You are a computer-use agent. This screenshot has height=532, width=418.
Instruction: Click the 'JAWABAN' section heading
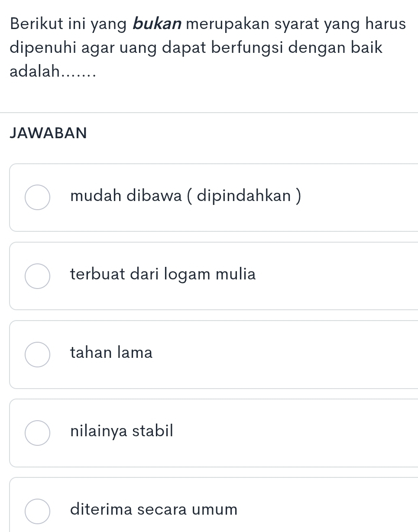[48, 133]
